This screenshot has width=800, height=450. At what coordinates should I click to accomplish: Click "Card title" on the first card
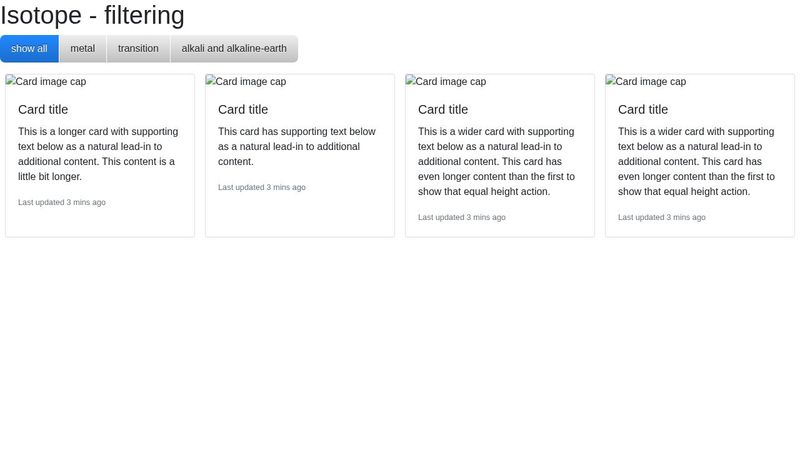coord(43,110)
